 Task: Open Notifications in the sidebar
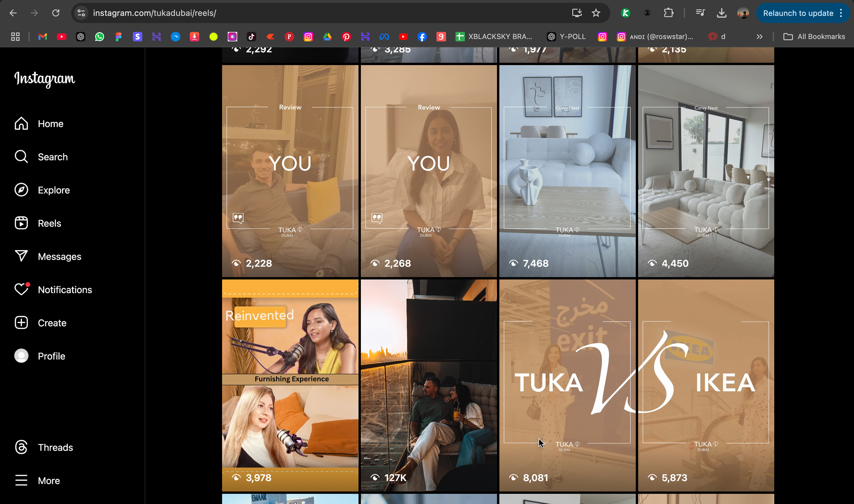coord(53,290)
